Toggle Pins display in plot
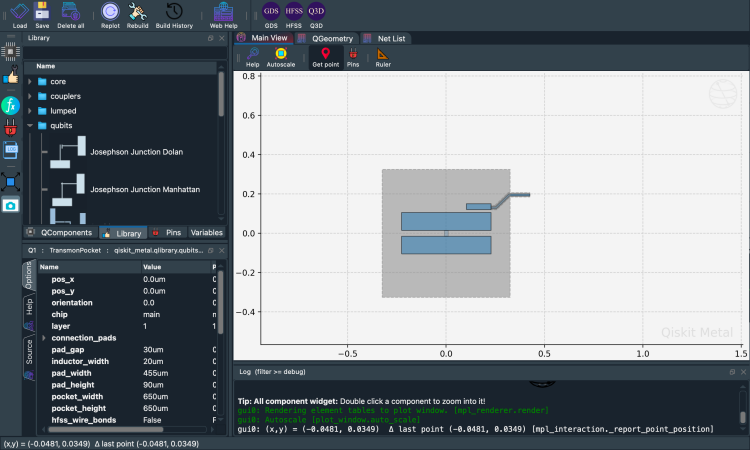The height and width of the screenshot is (450, 750). click(x=353, y=57)
